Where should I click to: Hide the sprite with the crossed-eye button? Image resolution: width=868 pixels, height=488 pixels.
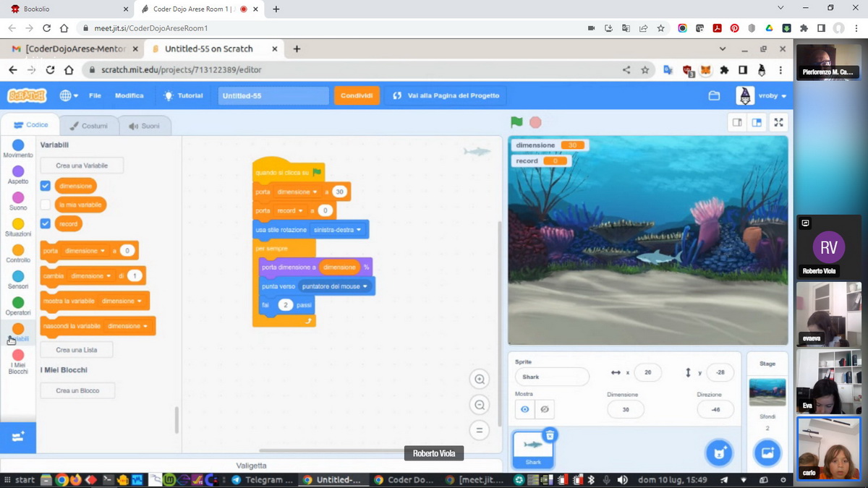(545, 409)
